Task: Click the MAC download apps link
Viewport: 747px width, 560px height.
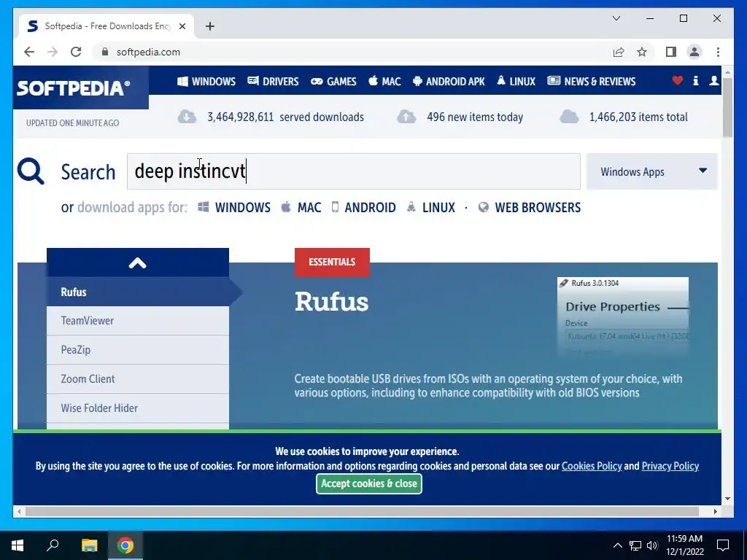Action: pos(301,208)
